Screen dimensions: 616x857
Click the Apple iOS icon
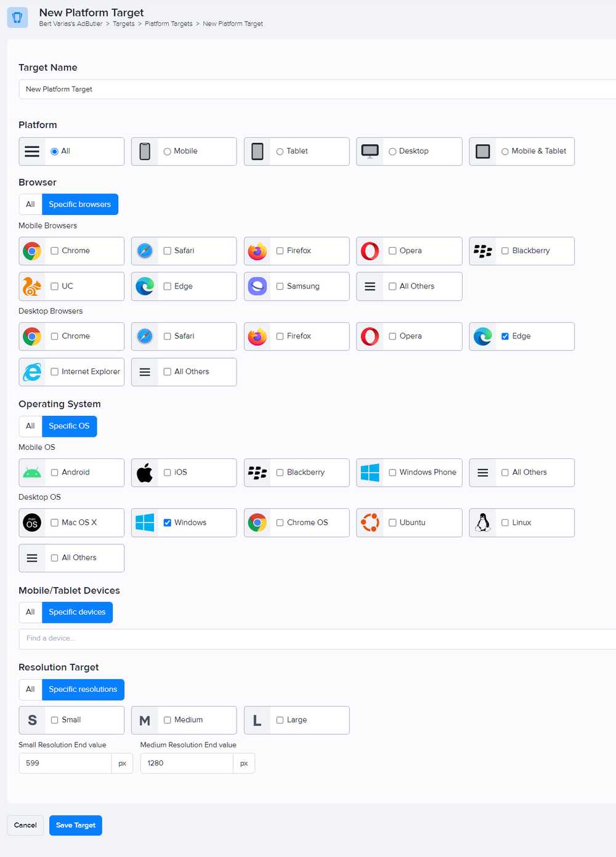(x=145, y=473)
